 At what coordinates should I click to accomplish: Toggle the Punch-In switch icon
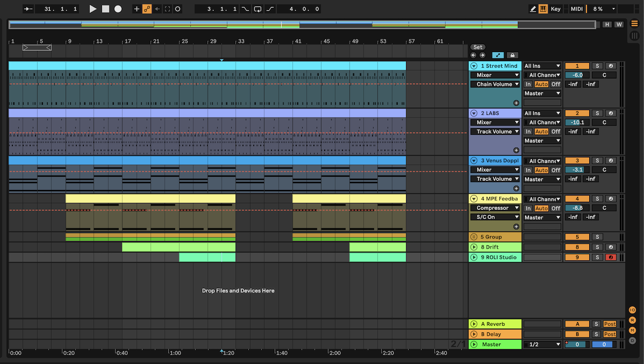click(245, 9)
